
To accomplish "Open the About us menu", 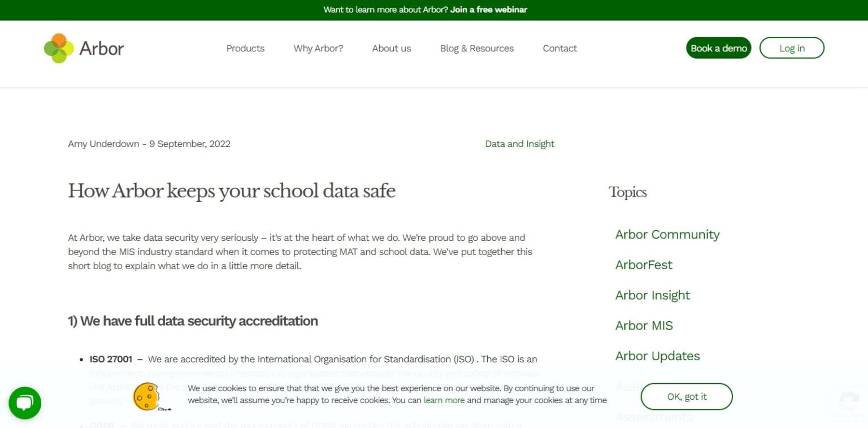I will point(391,49).
